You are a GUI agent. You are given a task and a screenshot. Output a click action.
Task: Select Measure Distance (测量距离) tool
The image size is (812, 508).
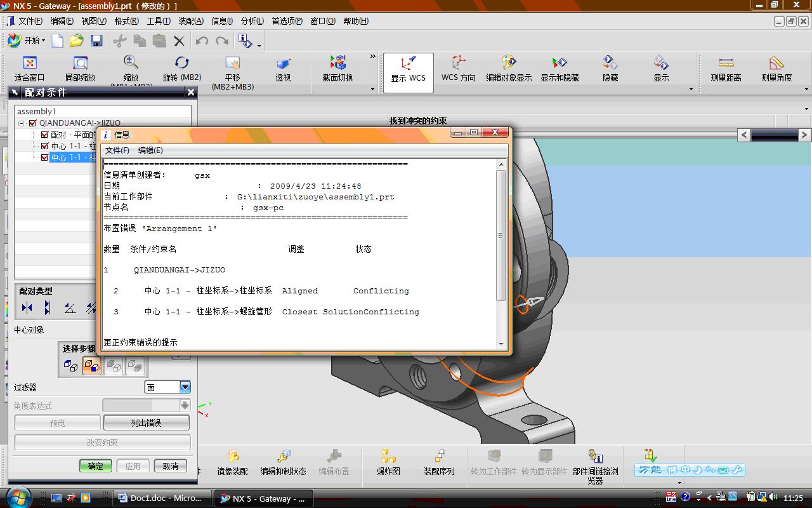click(x=726, y=69)
